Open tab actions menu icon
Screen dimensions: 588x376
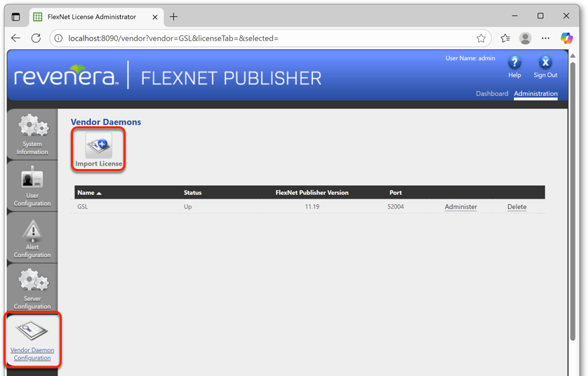pos(15,17)
